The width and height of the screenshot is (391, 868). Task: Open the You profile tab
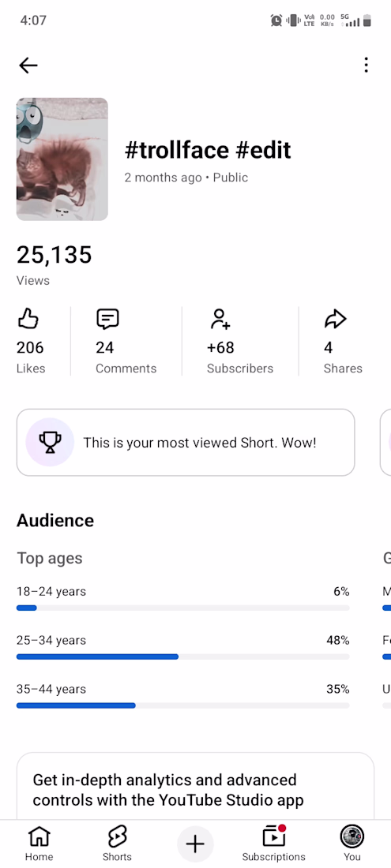tap(352, 843)
